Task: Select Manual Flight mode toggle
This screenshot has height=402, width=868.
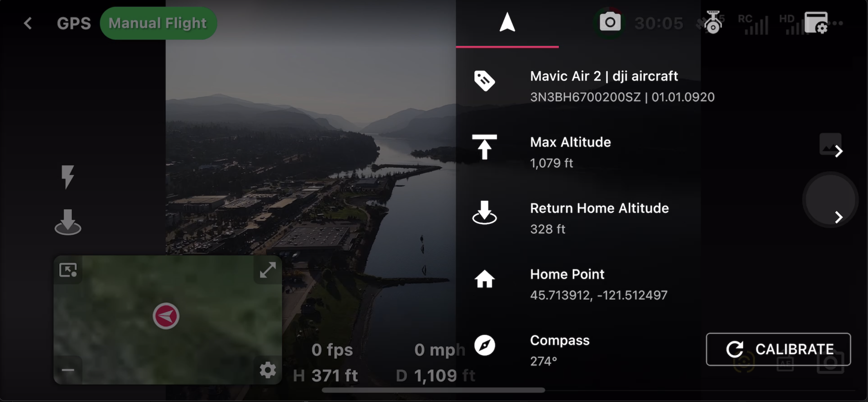Action: tap(157, 23)
